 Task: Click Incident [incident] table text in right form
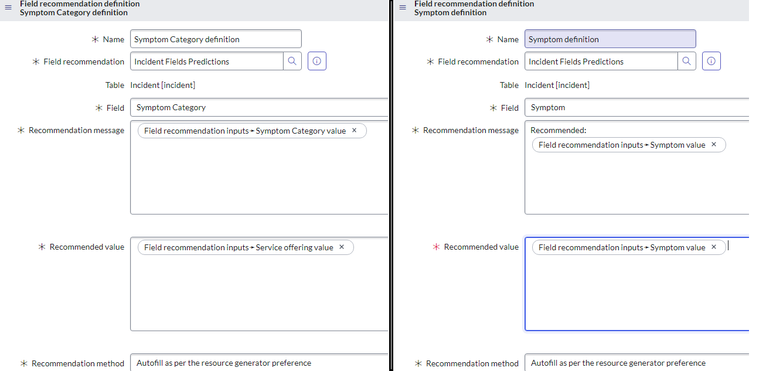click(557, 85)
